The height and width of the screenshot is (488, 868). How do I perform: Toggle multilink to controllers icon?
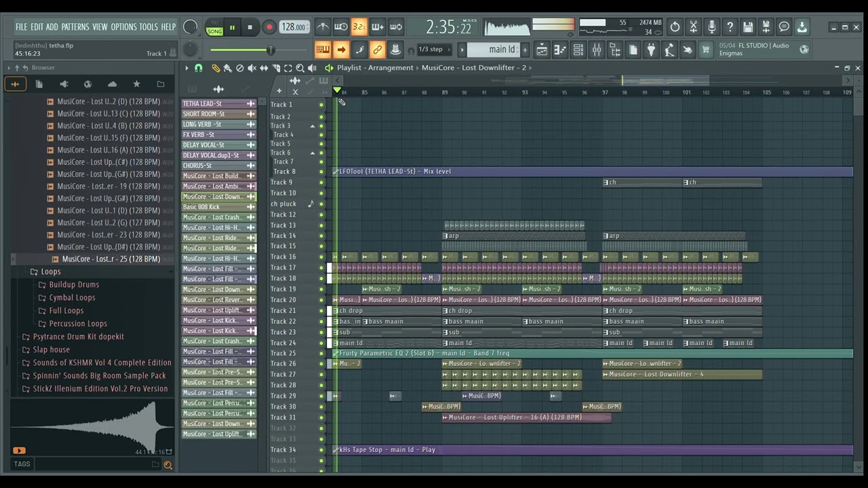click(x=378, y=49)
